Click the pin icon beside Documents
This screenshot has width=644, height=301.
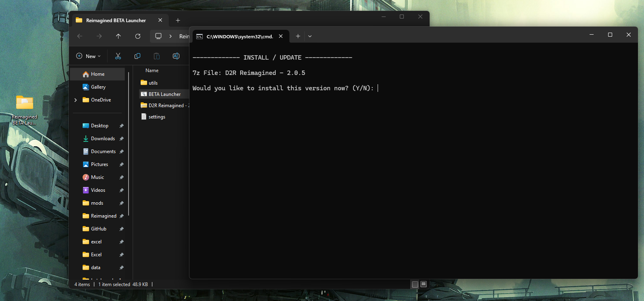click(121, 152)
